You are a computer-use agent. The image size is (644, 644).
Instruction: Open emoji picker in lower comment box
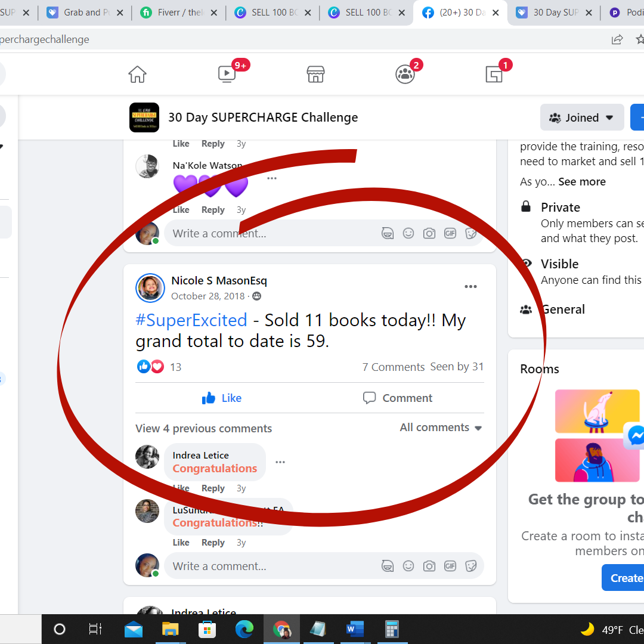[408, 566]
